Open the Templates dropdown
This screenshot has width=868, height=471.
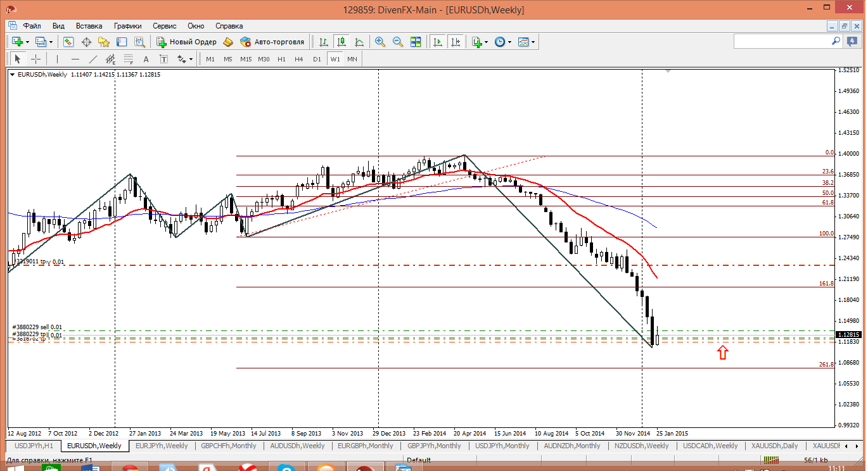coord(533,42)
